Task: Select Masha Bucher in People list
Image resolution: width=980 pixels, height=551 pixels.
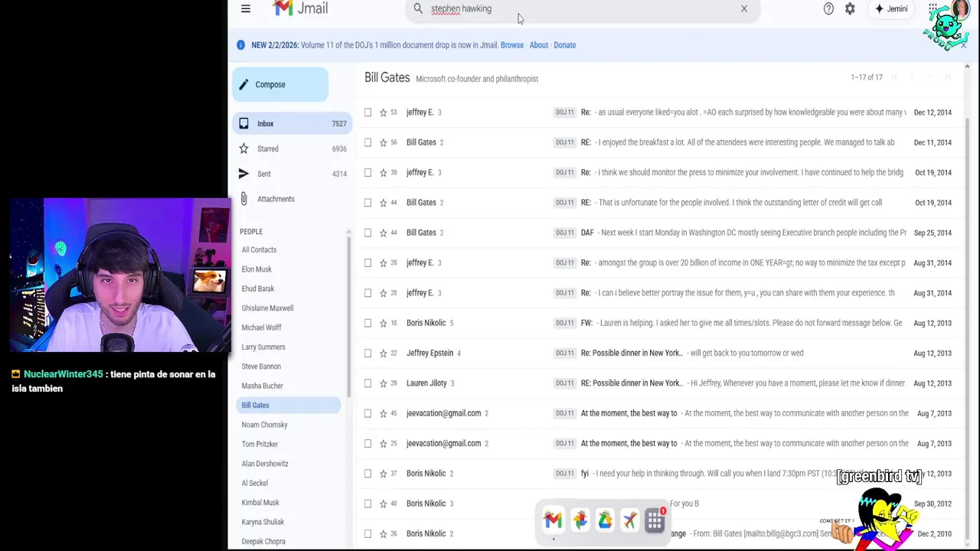Action: [x=262, y=386]
